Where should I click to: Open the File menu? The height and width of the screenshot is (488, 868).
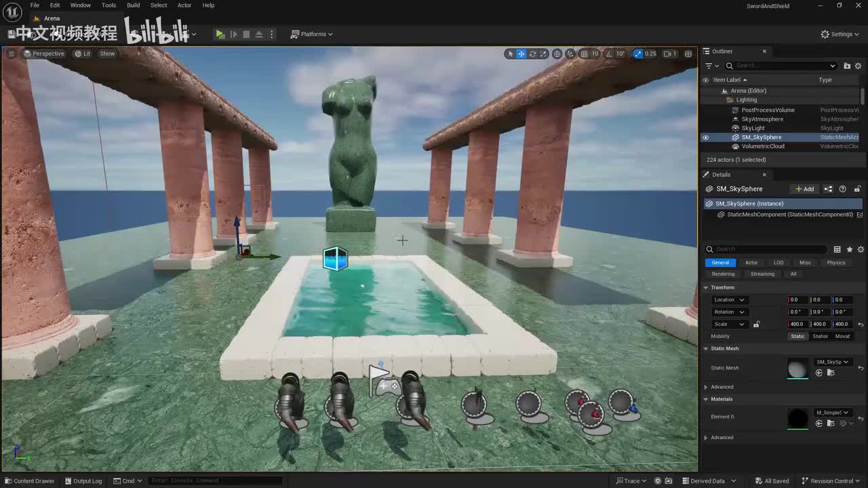click(x=35, y=5)
